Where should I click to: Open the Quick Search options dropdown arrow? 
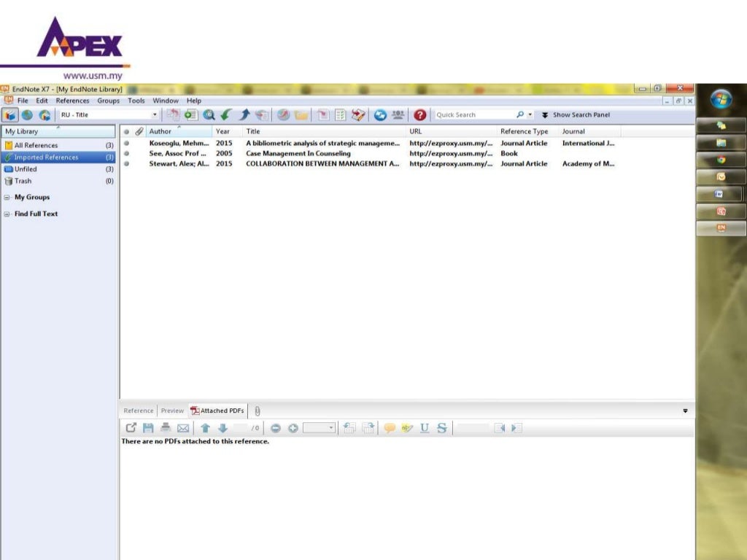[530, 114]
